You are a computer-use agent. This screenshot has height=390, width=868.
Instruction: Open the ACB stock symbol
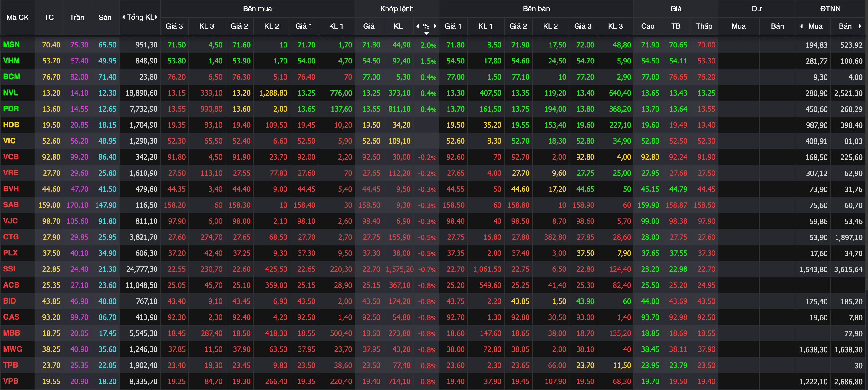point(11,285)
